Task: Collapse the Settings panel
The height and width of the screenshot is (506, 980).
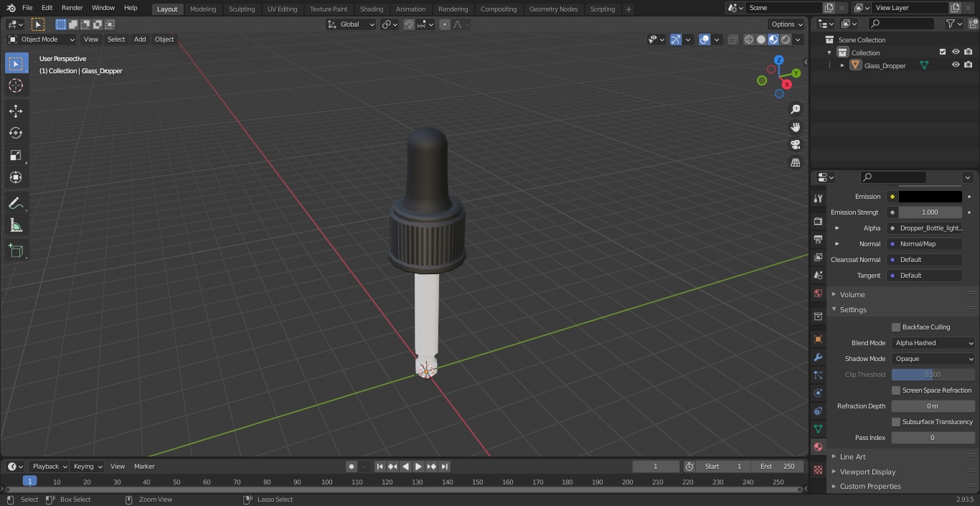Action: (x=853, y=309)
